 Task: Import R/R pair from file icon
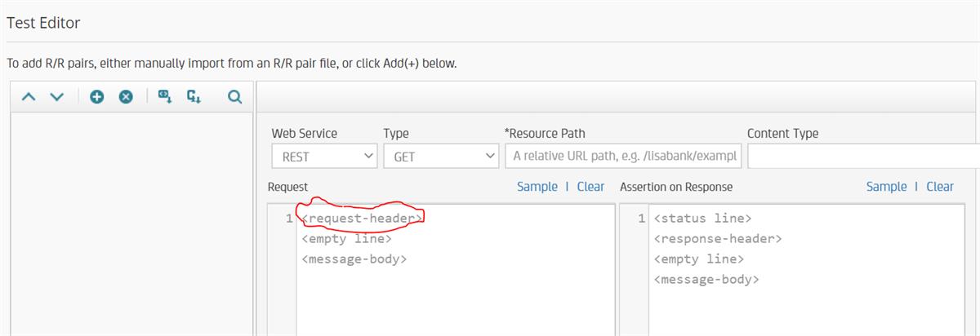click(x=165, y=97)
